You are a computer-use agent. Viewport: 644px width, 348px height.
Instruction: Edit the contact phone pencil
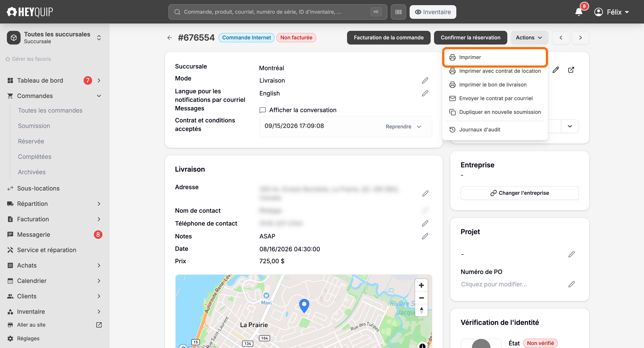point(425,223)
